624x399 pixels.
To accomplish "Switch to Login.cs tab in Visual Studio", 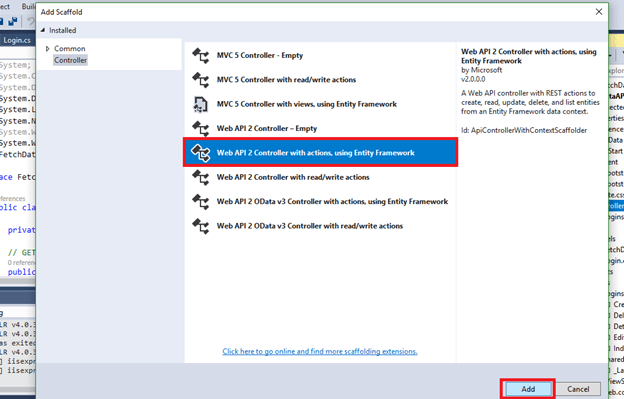I will [17, 40].
